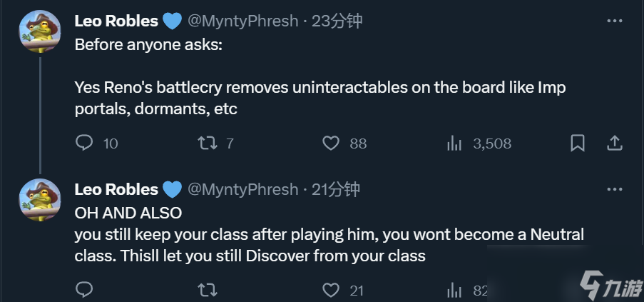Open Leo Robles name on first tweet
The width and height of the screenshot is (644, 302).
pyautogui.click(x=116, y=21)
